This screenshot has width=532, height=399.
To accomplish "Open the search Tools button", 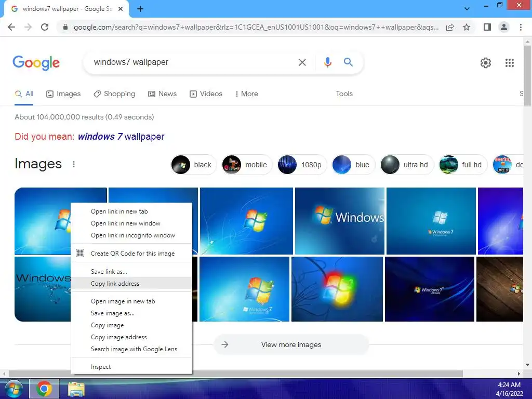I will click(x=344, y=94).
